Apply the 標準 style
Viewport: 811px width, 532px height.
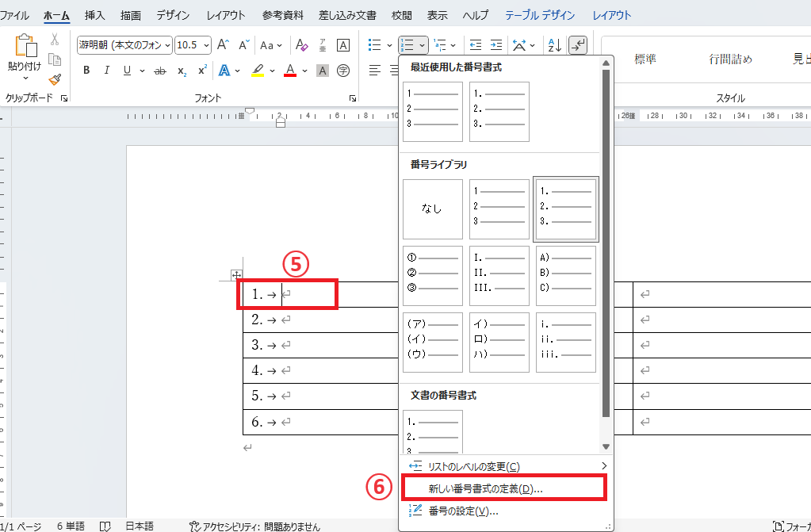(x=645, y=59)
